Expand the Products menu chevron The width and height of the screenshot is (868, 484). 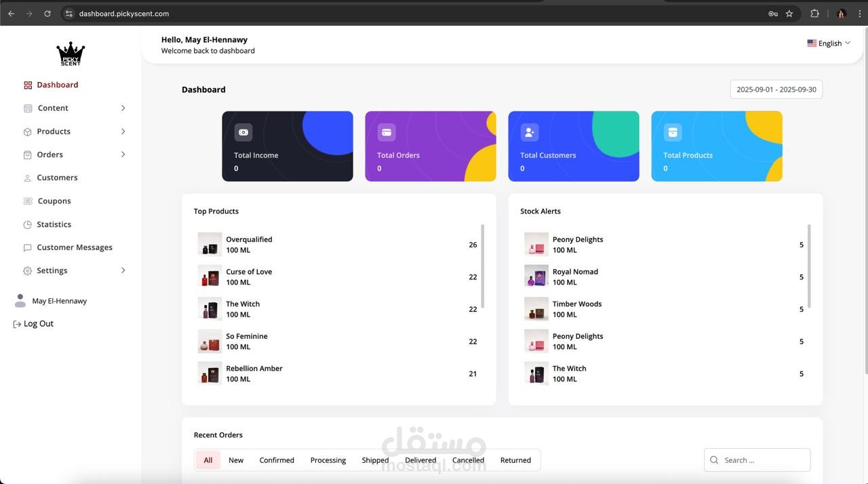click(123, 132)
